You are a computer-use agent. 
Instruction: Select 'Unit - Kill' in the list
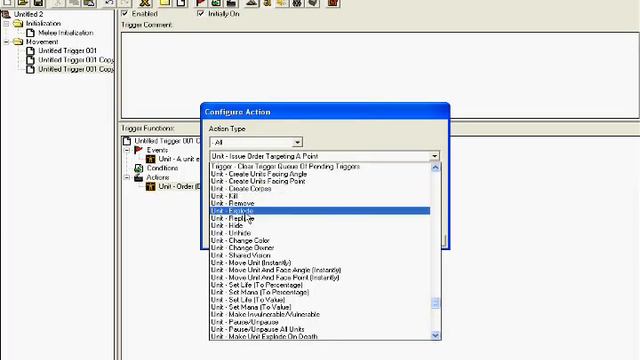tap(320, 196)
